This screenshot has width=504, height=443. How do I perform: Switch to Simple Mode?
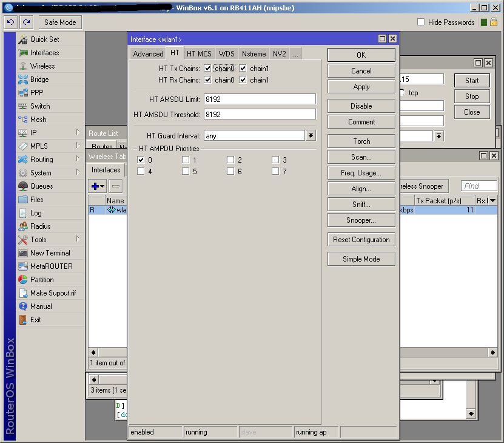[x=361, y=259]
